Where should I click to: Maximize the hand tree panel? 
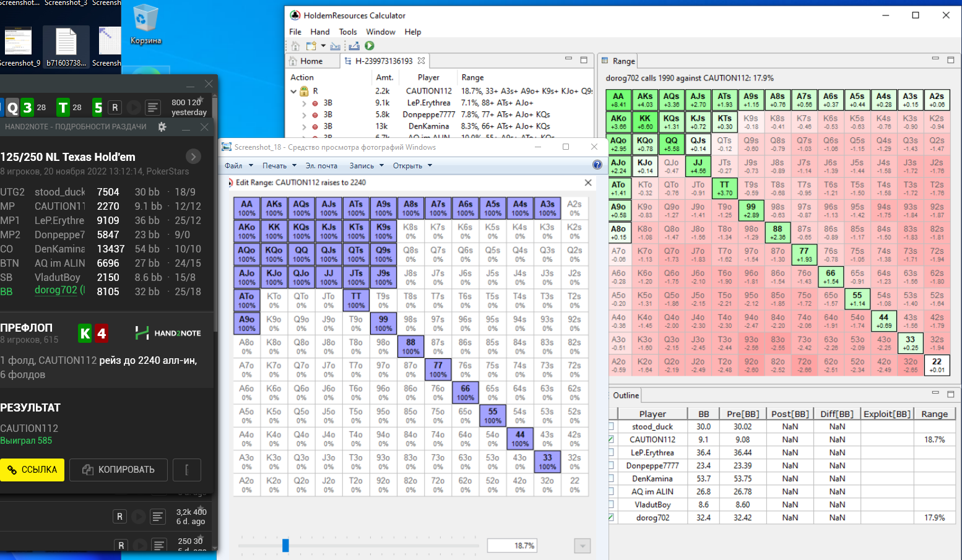(583, 59)
